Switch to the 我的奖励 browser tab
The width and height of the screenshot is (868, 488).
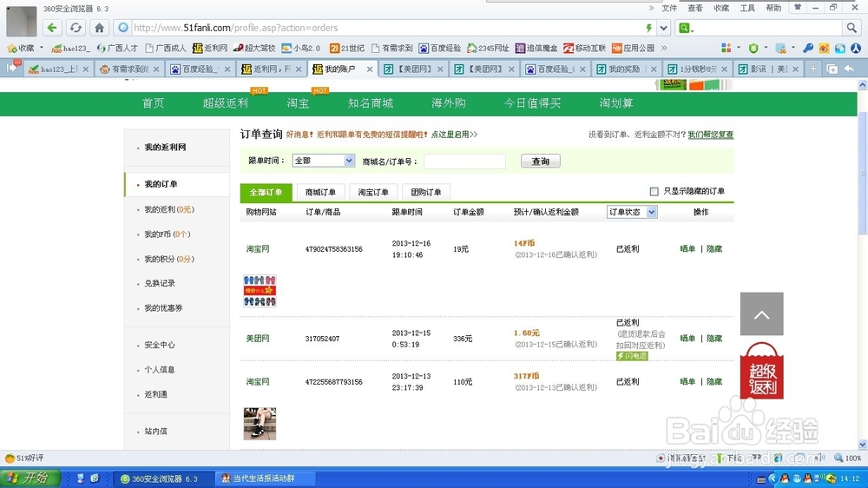click(627, 69)
